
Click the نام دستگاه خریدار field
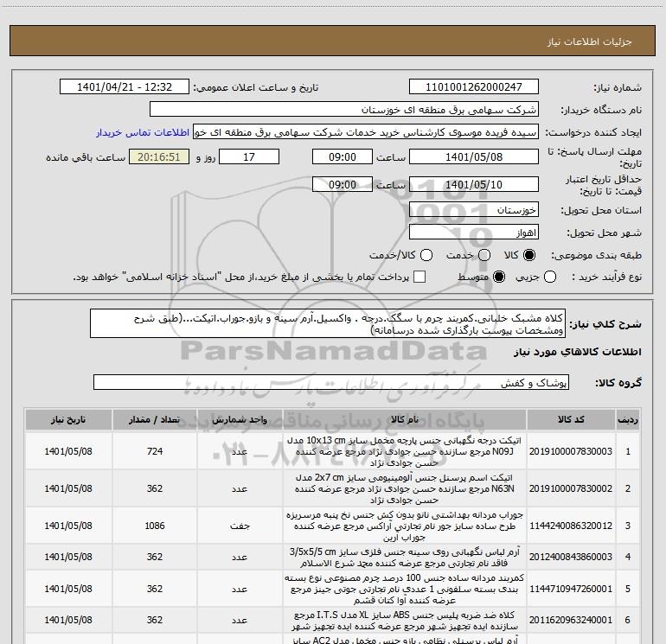[343, 111]
